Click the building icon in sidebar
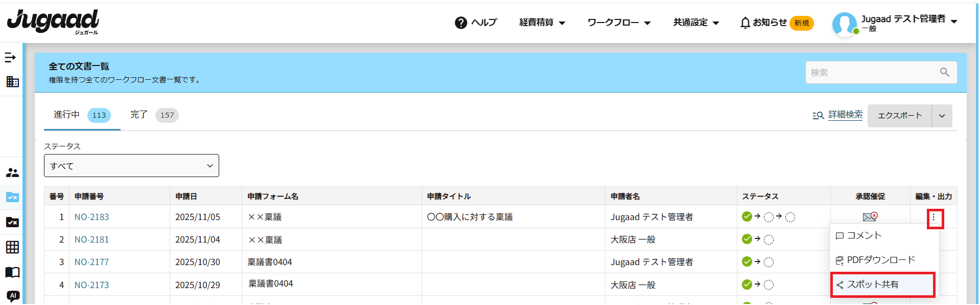 [x=12, y=81]
